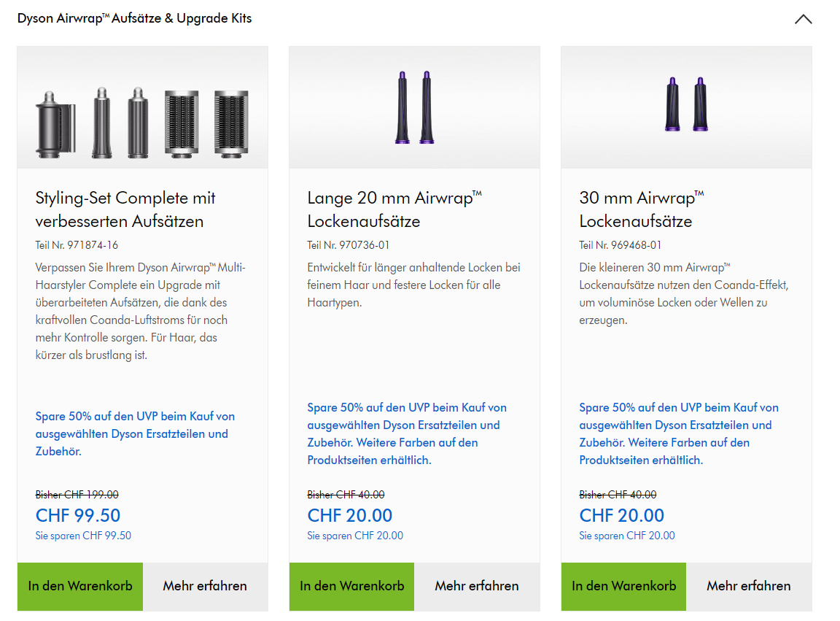840x621 pixels.
Task: Click Mehr erfahren for Styling-Set Complete
Action: click(205, 586)
